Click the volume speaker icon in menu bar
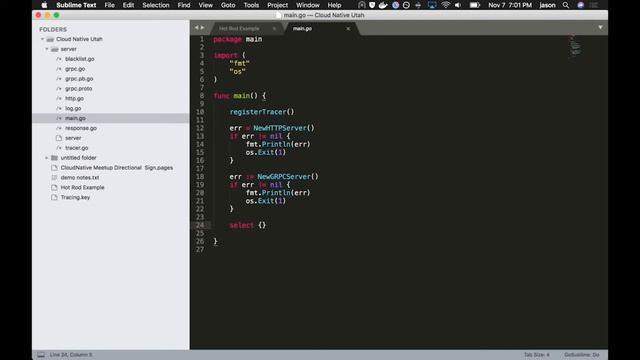640x360 pixels. 458,5
